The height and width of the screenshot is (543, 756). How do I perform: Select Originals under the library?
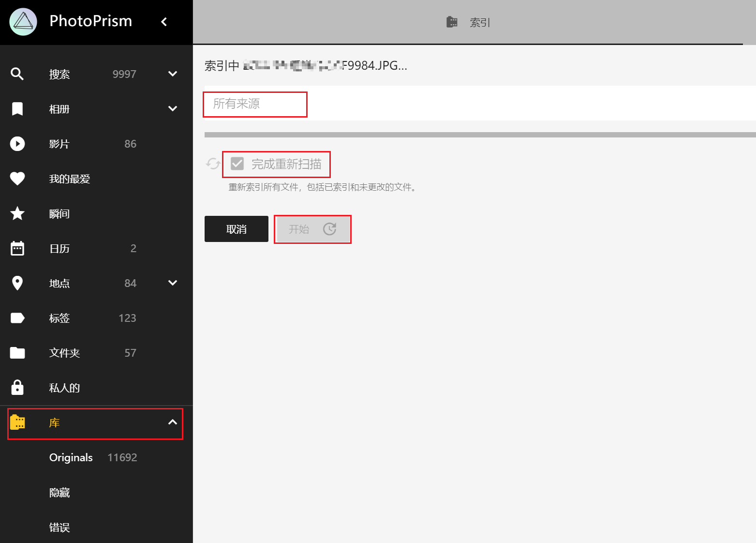(71, 457)
